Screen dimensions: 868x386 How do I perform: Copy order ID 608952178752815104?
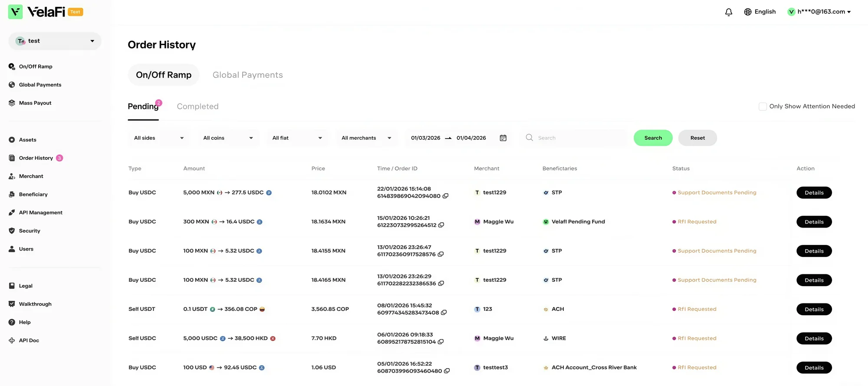click(x=441, y=342)
